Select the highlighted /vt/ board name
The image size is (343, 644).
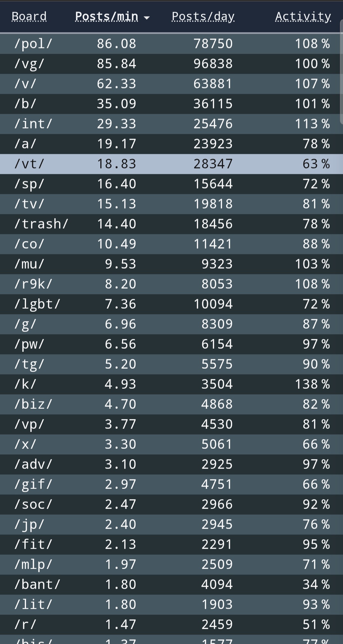pos(29,164)
